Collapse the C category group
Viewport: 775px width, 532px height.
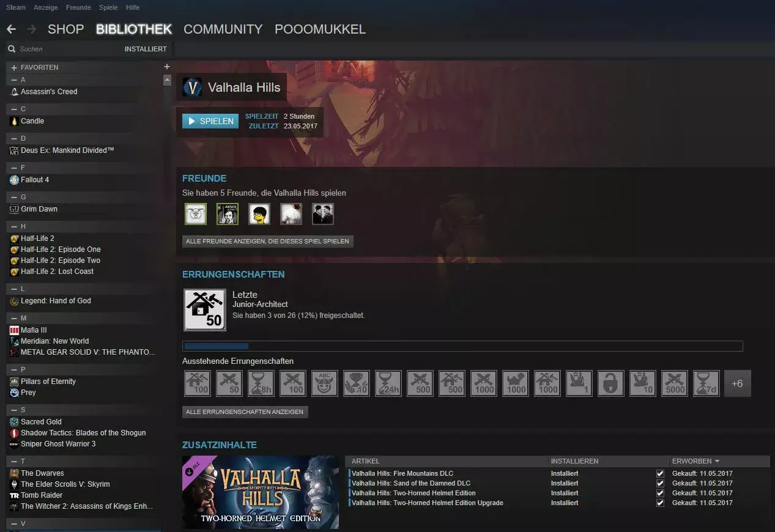(x=14, y=109)
